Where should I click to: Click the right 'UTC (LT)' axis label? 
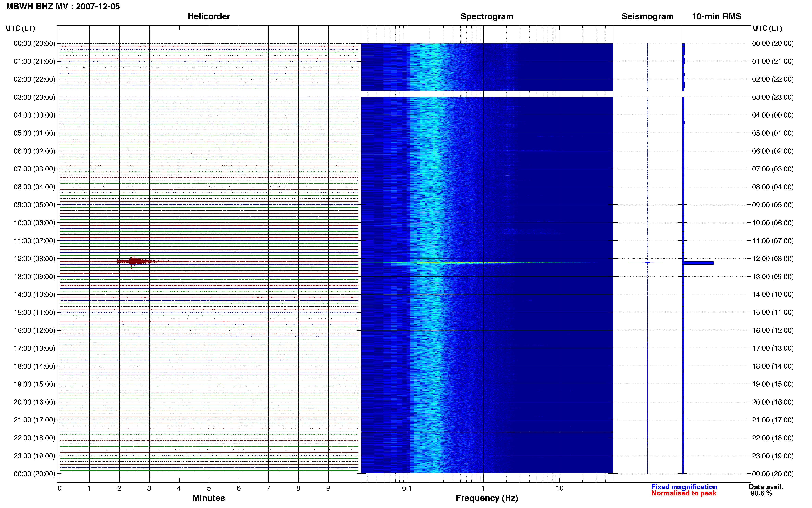point(767,28)
